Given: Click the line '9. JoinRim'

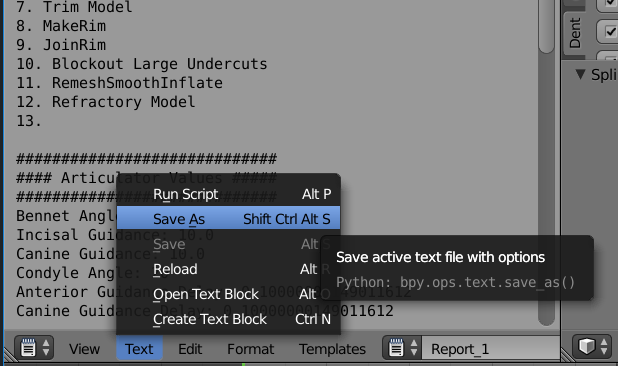Looking at the screenshot, I should click(61, 45).
